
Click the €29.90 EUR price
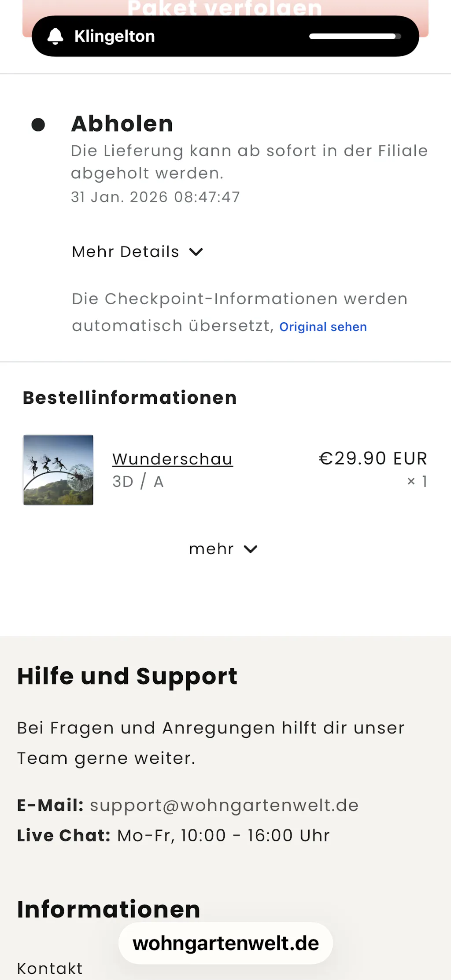(373, 458)
